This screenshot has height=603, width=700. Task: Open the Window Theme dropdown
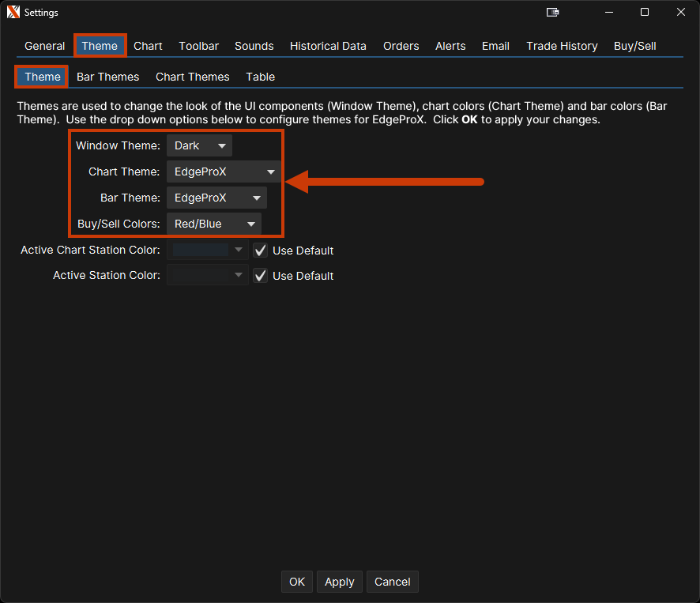(199, 145)
